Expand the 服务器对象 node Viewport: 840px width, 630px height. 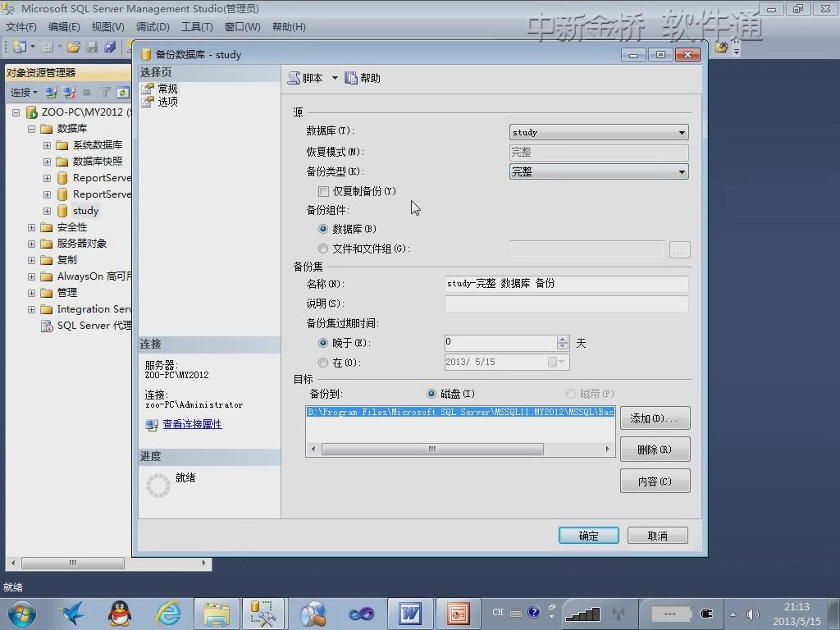click(x=32, y=244)
